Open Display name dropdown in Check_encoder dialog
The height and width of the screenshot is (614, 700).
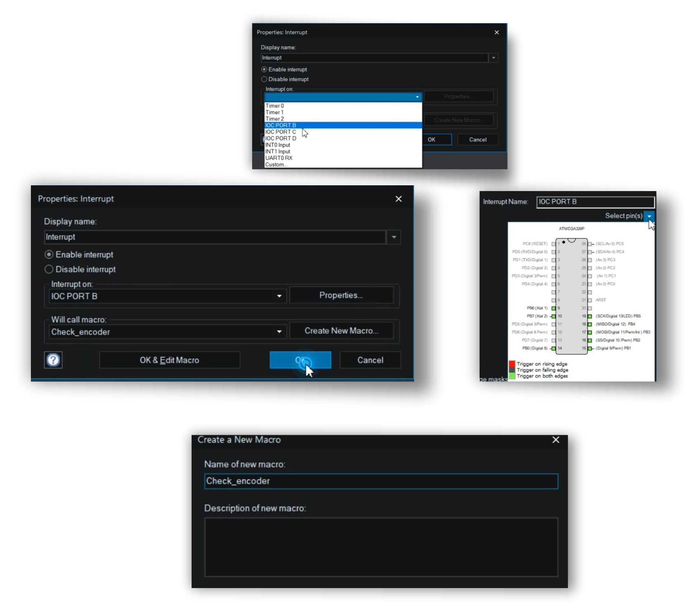point(394,237)
